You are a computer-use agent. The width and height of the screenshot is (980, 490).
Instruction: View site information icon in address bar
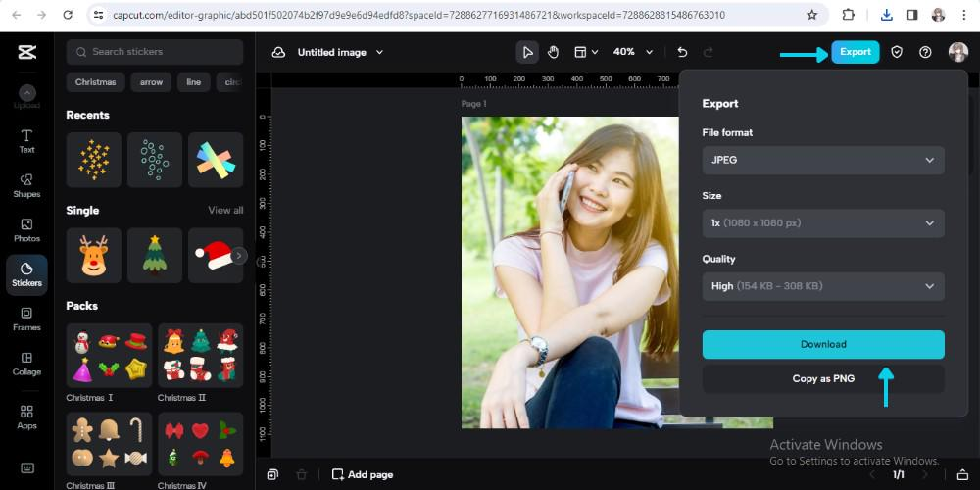97,15
